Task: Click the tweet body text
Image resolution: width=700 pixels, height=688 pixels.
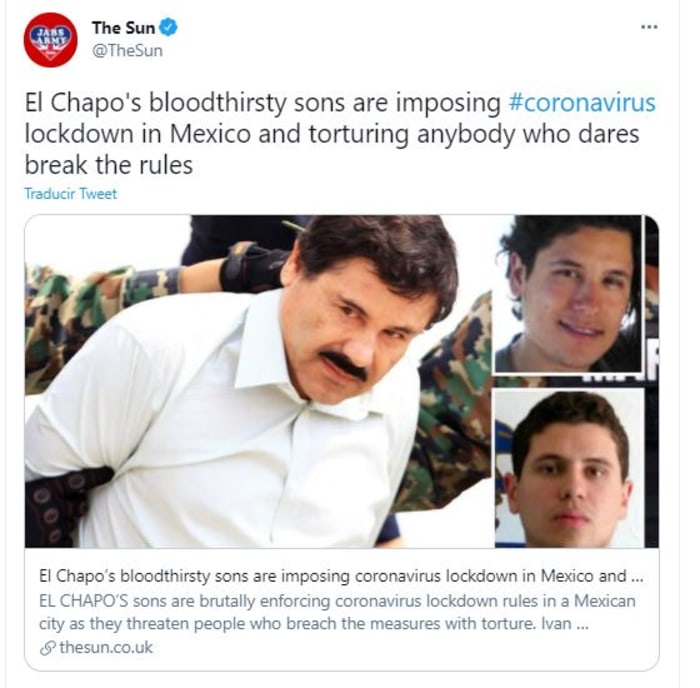Action: (x=340, y=133)
